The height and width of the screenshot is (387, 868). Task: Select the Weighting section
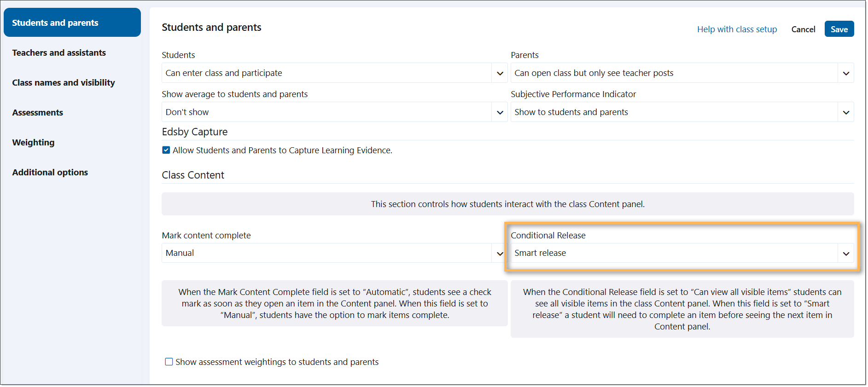tap(33, 143)
